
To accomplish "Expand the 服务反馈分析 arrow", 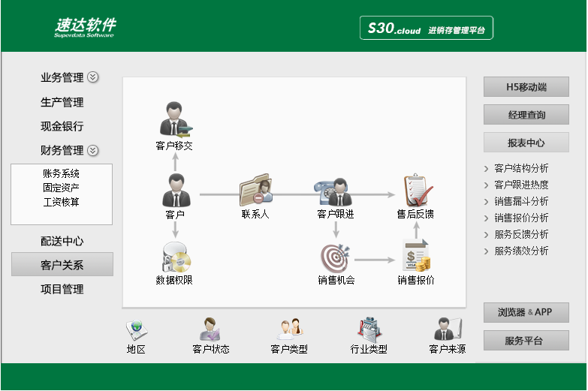I will (x=487, y=235).
